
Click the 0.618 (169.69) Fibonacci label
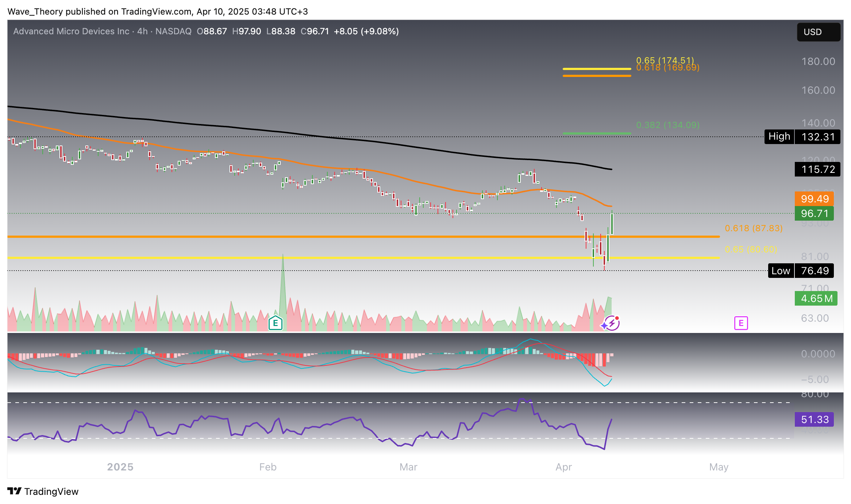pos(668,68)
